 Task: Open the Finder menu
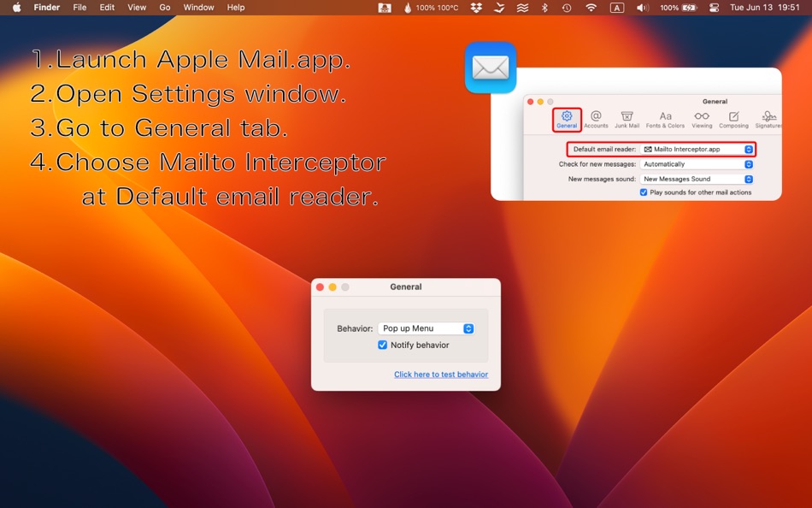point(47,7)
